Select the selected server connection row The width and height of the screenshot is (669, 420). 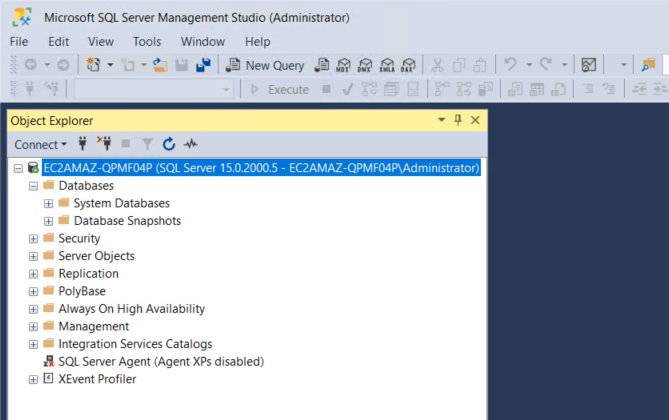262,168
